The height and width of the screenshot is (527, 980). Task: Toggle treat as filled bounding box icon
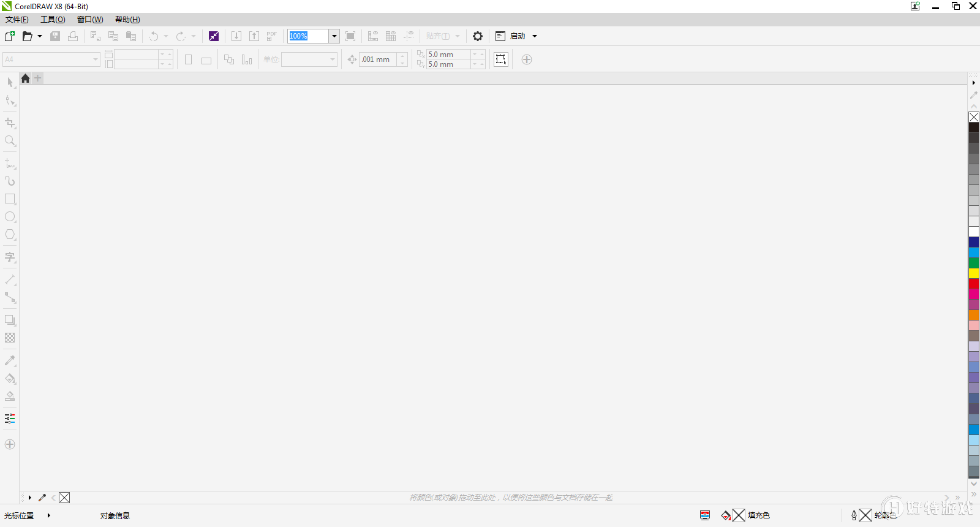click(x=501, y=59)
